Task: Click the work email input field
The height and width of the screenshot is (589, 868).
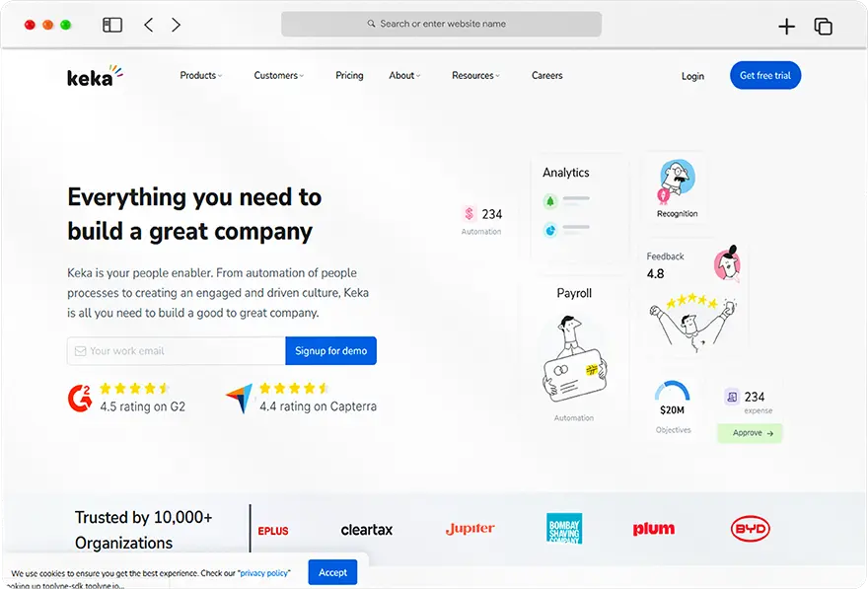Action: (x=174, y=350)
